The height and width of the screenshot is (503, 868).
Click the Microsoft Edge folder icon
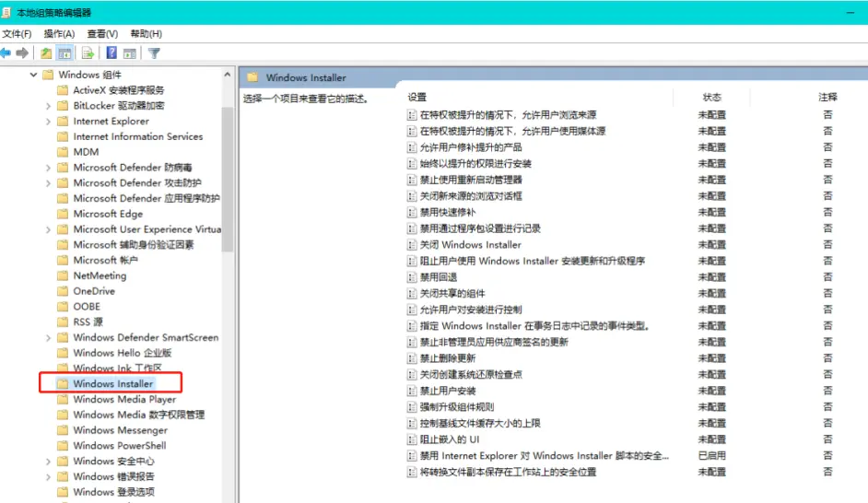pos(63,214)
